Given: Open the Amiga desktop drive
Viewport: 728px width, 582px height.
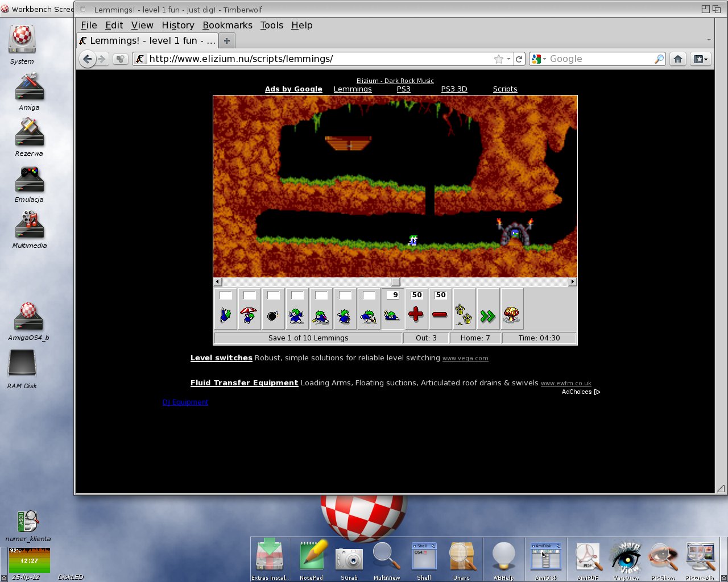Looking at the screenshot, I should click(29, 91).
